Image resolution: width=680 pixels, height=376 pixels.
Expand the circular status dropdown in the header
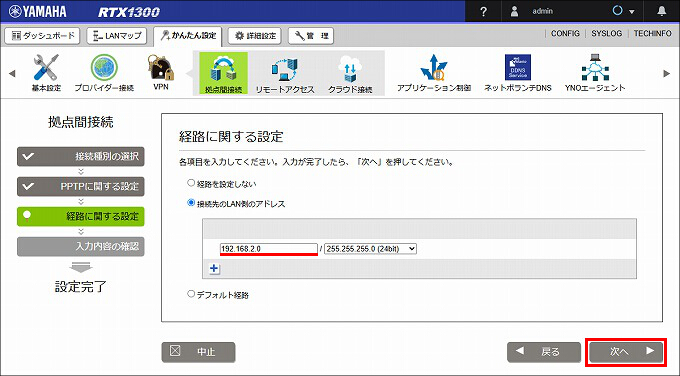tap(623, 11)
